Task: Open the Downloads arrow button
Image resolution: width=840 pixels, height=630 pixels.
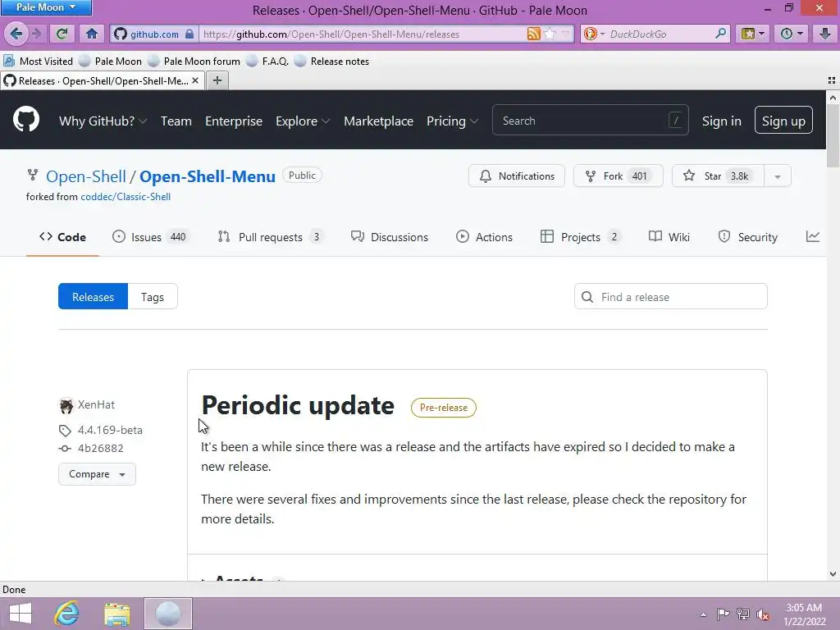Action: [825, 34]
